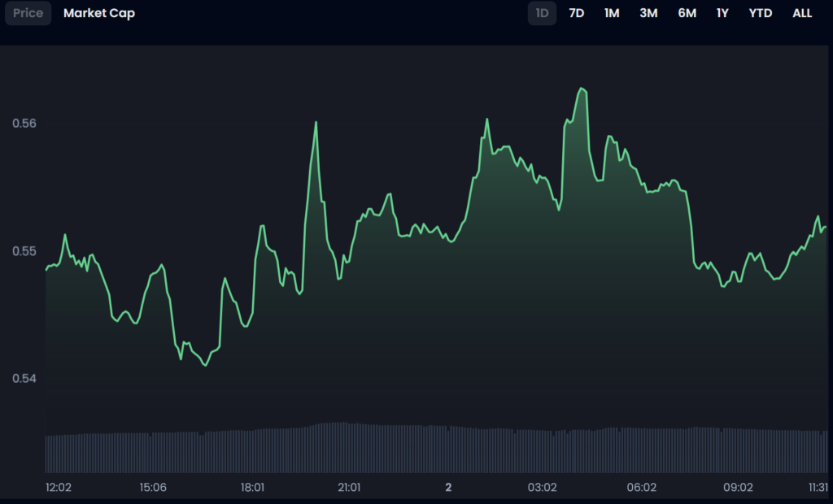Choose the 1M time range

pyautogui.click(x=612, y=13)
